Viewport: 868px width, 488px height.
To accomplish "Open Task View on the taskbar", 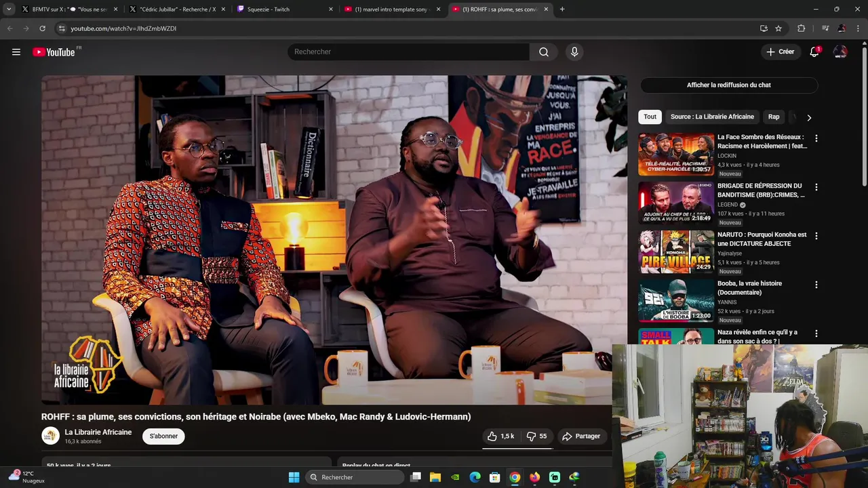I will coord(416,477).
